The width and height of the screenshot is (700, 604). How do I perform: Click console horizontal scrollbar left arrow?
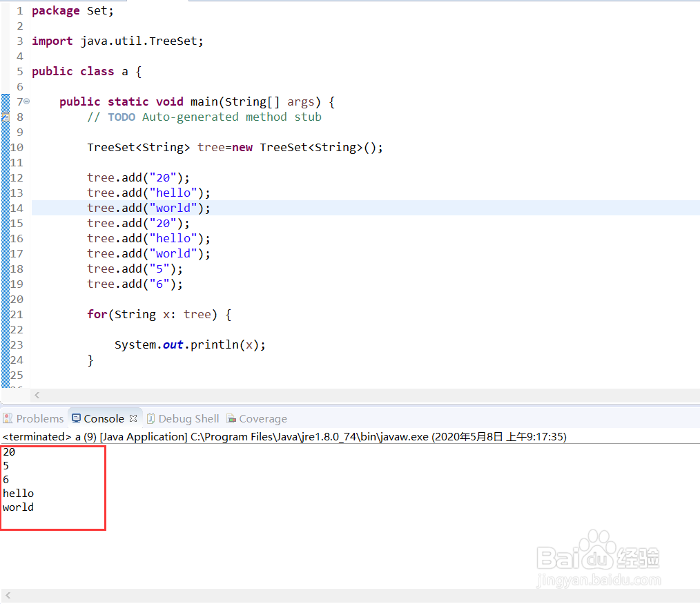click(8, 595)
